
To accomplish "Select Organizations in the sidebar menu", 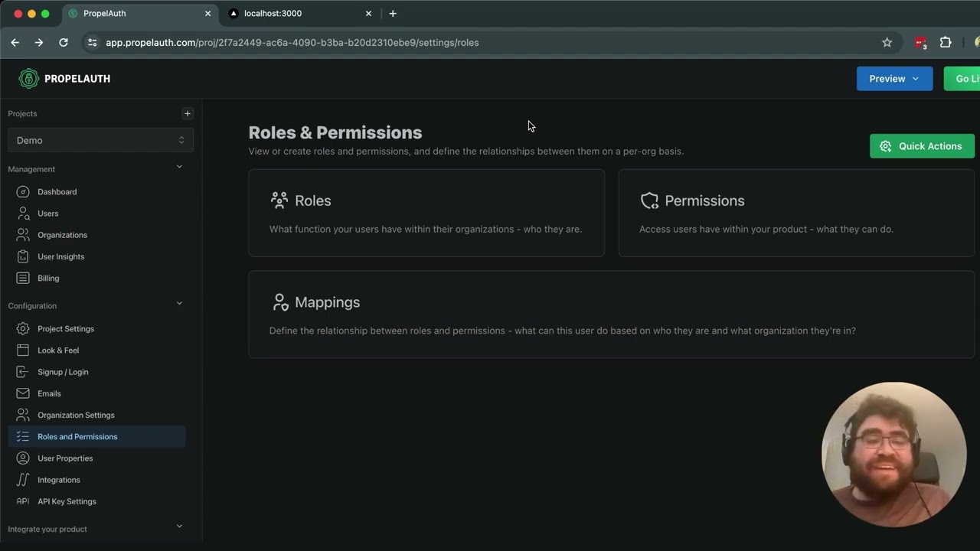I will pos(96,235).
